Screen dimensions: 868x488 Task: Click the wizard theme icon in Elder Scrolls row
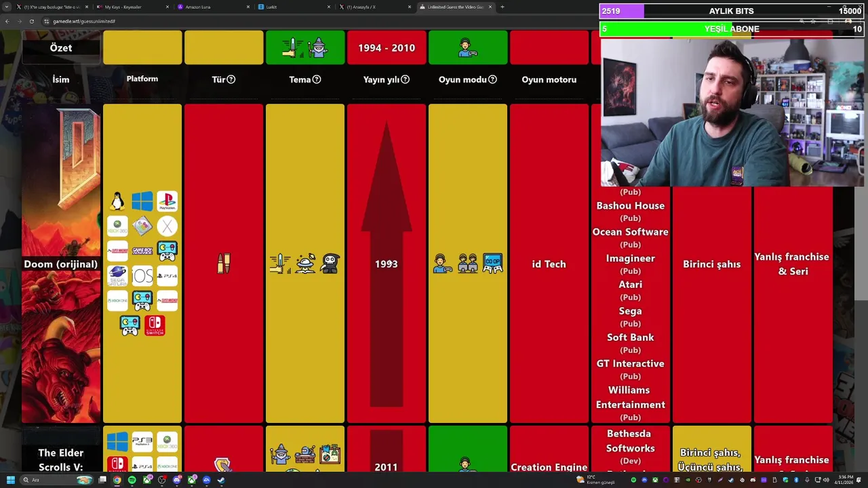pyautogui.click(x=280, y=453)
